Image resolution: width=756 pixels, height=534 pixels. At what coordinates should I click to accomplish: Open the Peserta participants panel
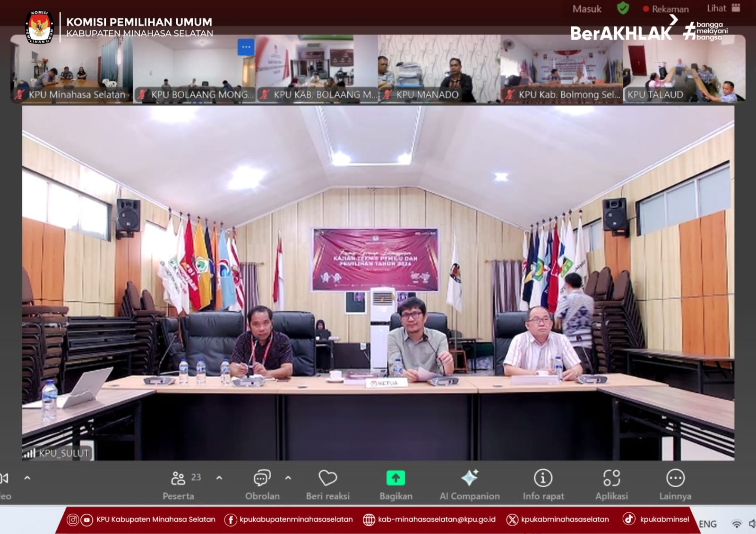point(178,479)
